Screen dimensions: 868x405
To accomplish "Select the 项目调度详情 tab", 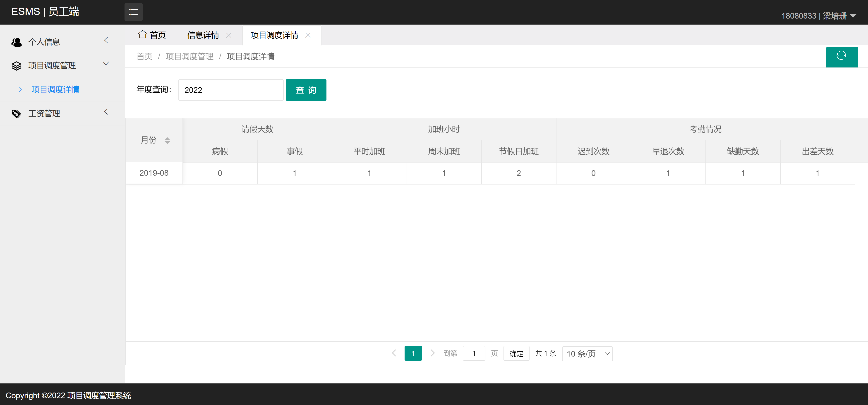I will [x=274, y=35].
